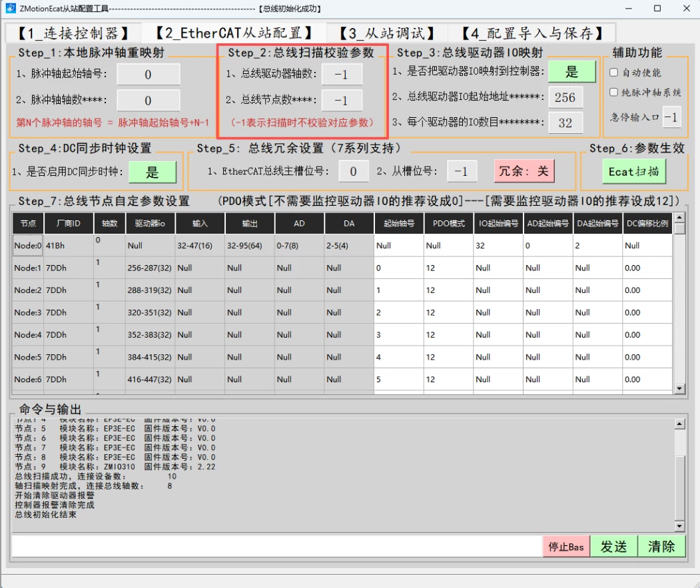Click the node table scroll down arrow
Screen dimensions: 700x588
[679, 388]
